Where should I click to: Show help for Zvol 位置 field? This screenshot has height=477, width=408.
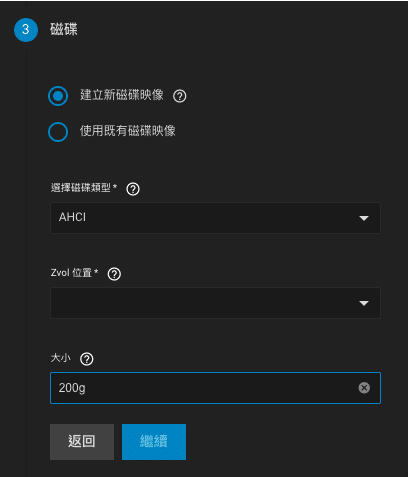click(x=114, y=274)
